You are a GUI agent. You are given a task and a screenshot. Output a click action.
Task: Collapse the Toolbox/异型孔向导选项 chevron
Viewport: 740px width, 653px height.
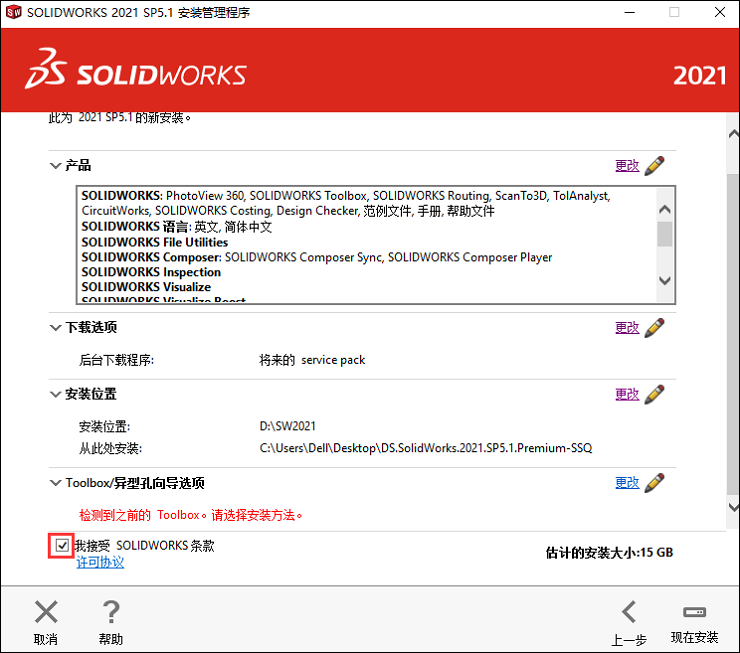56,483
